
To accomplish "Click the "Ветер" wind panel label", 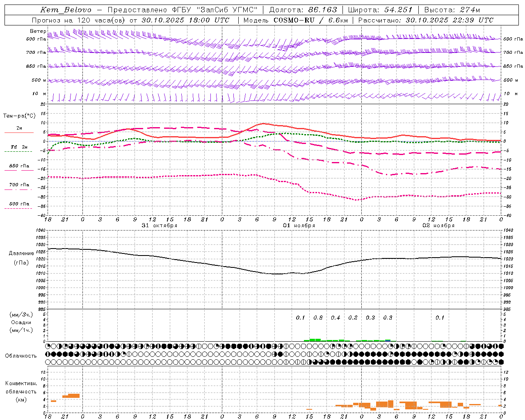I will [x=38, y=31].
